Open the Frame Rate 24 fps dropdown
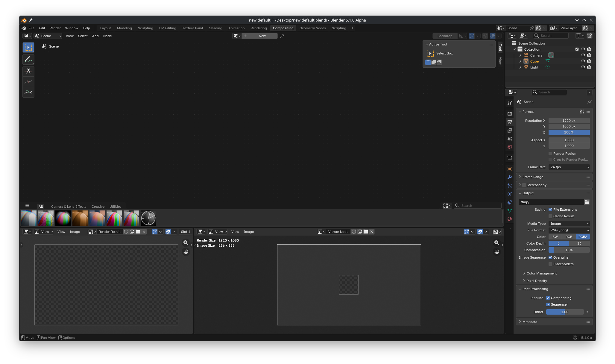615x364 pixels. 569,167
